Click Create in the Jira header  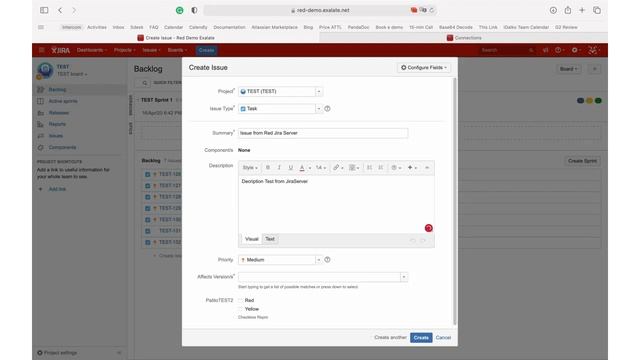click(x=206, y=50)
